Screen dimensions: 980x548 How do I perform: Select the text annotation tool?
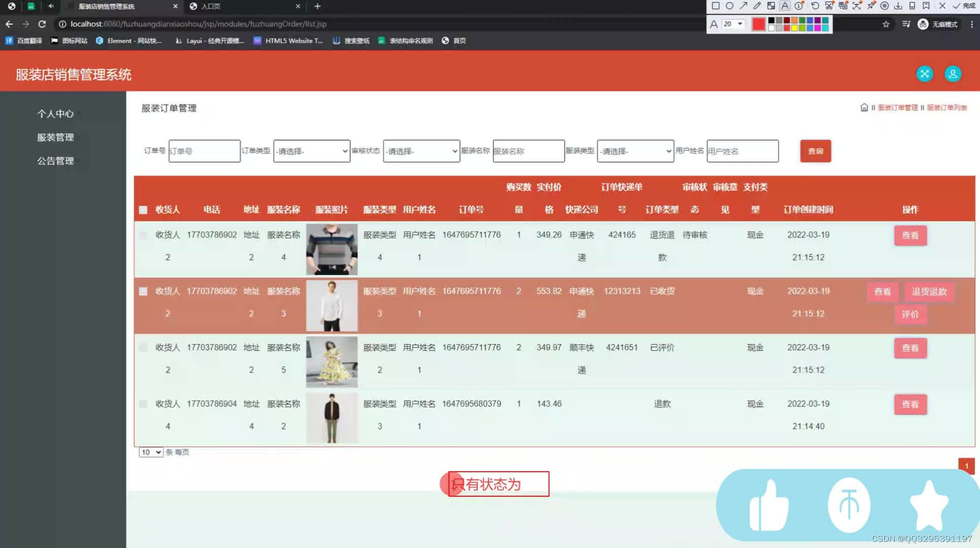[785, 6]
